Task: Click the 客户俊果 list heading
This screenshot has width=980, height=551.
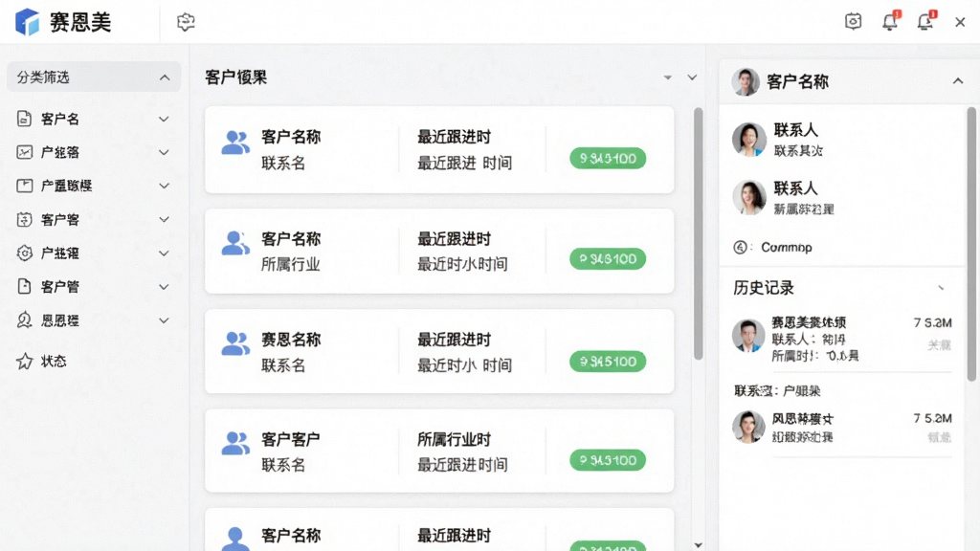Action: pyautogui.click(x=236, y=77)
